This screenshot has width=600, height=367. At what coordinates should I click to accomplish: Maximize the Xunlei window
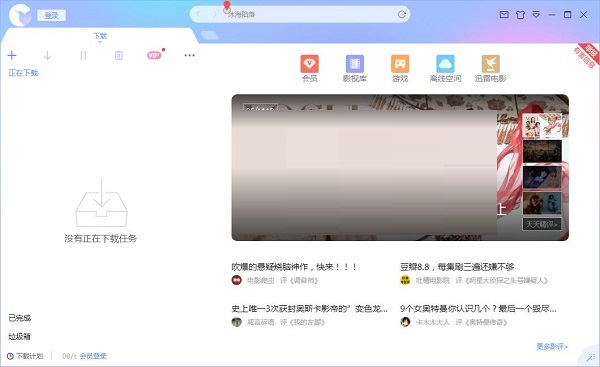point(567,15)
